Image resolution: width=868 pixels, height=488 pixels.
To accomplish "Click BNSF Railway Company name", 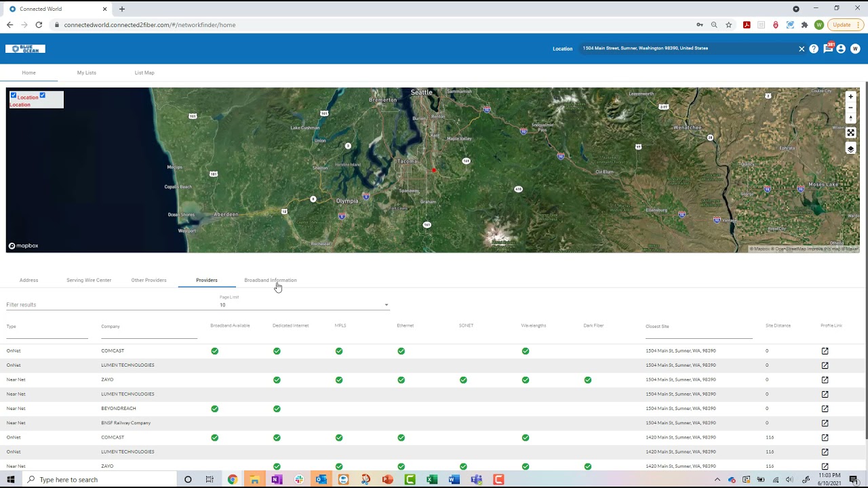I will click(x=126, y=423).
